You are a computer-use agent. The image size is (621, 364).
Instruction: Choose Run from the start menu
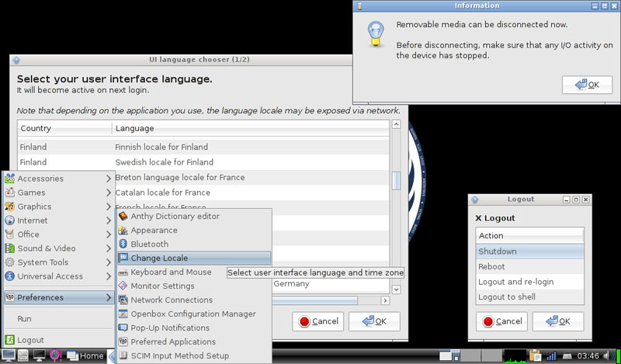(25, 319)
